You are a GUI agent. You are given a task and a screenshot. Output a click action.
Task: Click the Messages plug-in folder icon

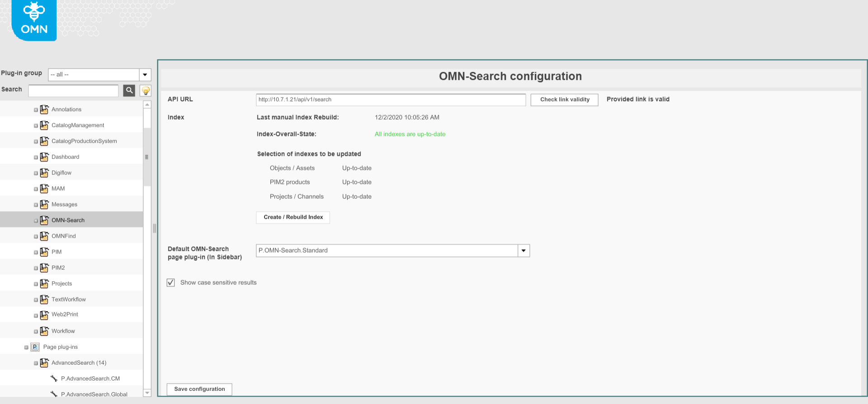[44, 204]
